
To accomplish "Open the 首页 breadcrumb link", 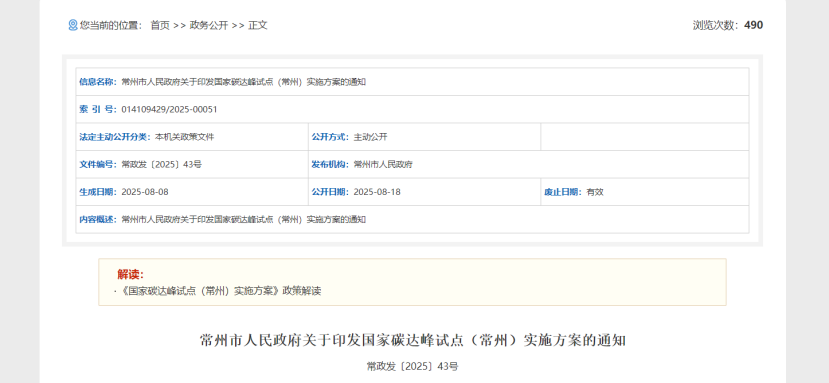I will pos(160,25).
